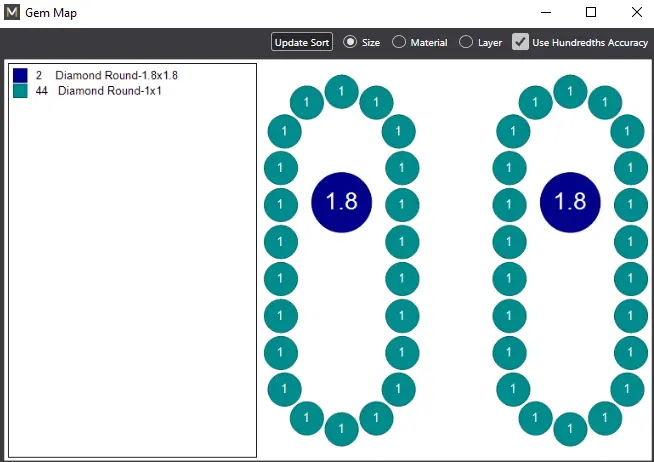Pick the topmost teal gem of left ring
The width and height of the screenshot is (654, 462).
coord(341,92)
